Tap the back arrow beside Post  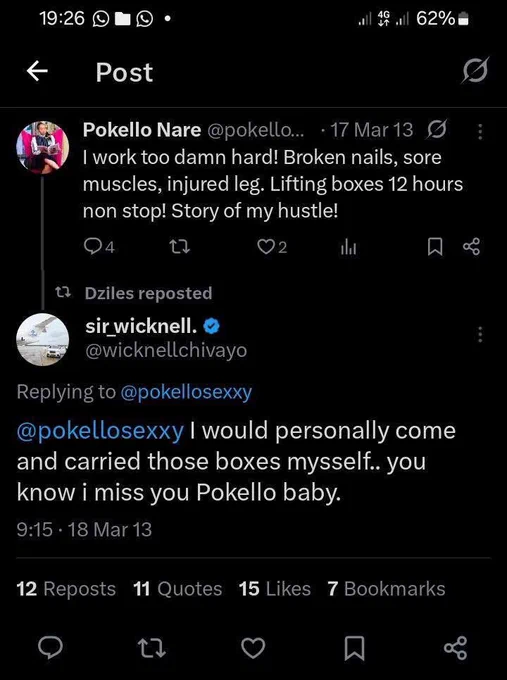coord(37,71)
